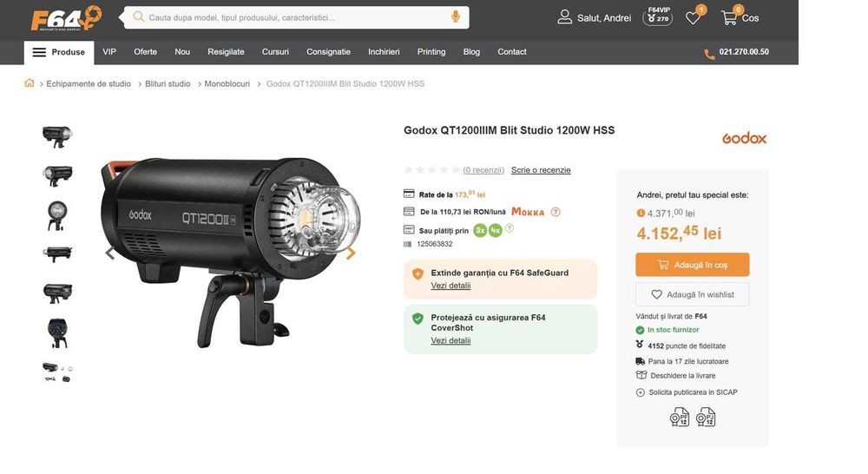Select the third product thumbnail image
This screenshot has width=868, height=474.
[57, 214]
